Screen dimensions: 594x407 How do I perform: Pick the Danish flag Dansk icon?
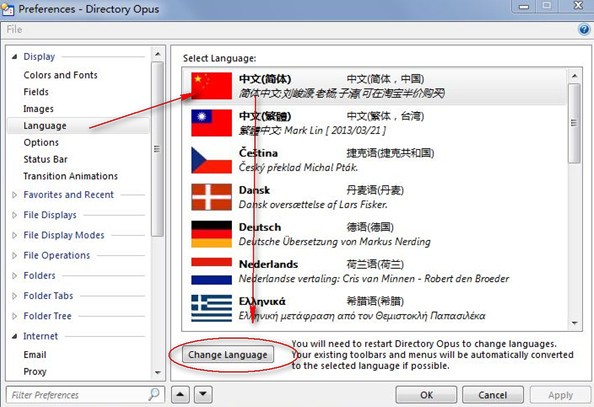211,197
